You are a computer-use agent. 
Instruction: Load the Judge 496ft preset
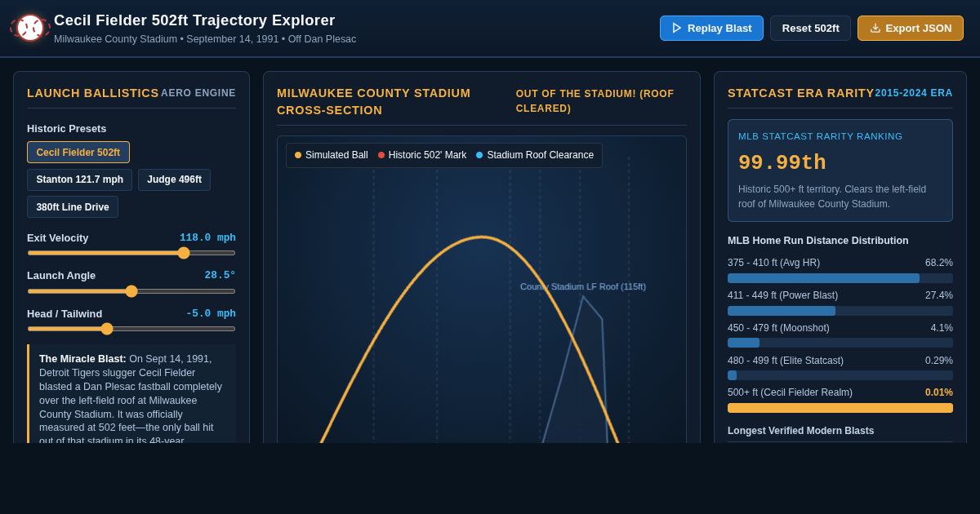(x=174, y=179)
